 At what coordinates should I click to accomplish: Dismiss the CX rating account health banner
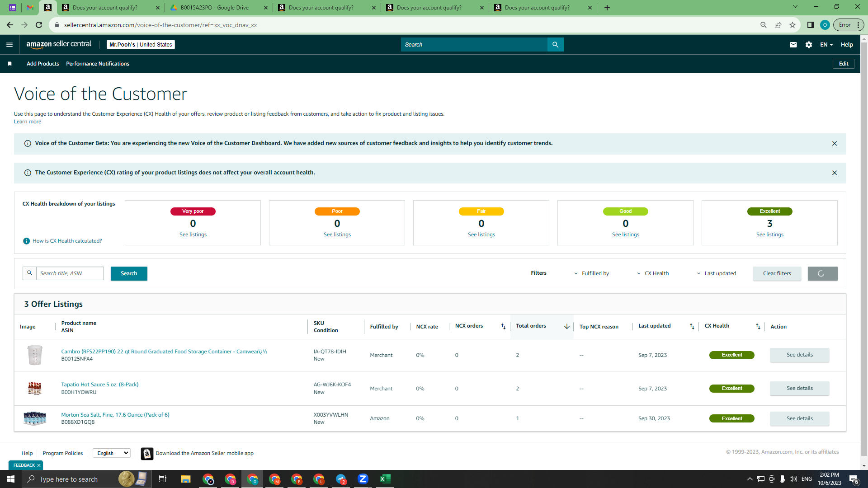pyautogui.click(x=835, y=173)
